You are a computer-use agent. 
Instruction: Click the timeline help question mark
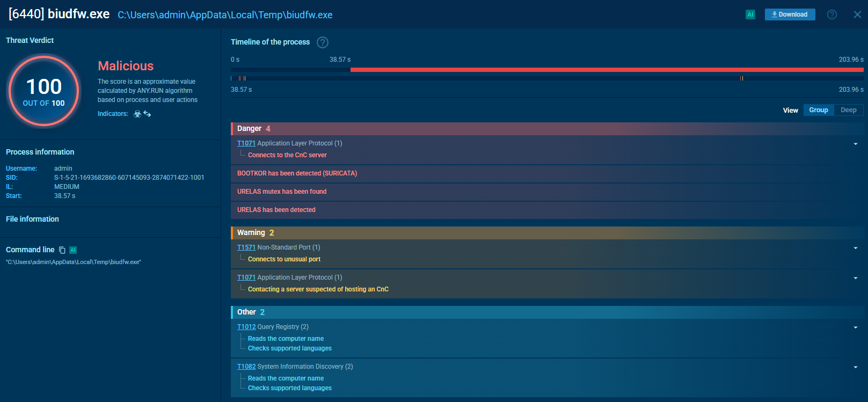click(322, 42)
